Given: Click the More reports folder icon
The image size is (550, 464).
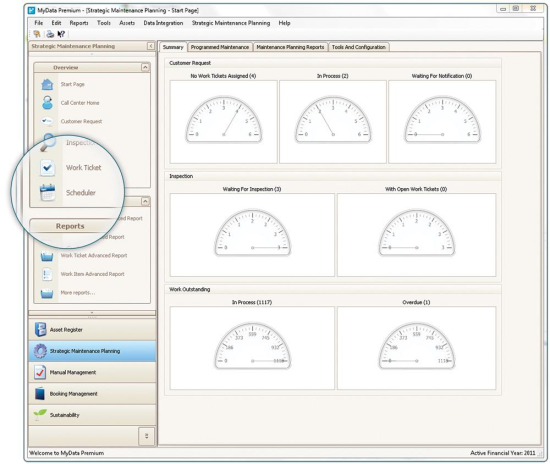Looking at the screenshot, I should tap(47, 293).
